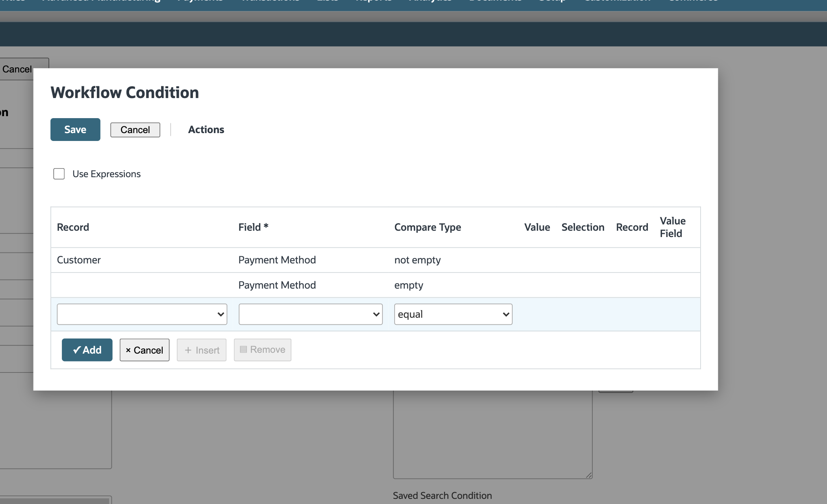The image size is (827, 504).
Task: Open the Compare Type dropdown showing equal
Action: click(x=453, y=314)
